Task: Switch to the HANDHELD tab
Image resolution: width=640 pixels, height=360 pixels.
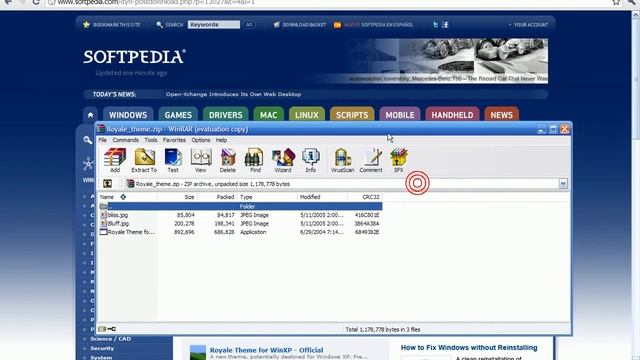Action: (x=452, y=115)
